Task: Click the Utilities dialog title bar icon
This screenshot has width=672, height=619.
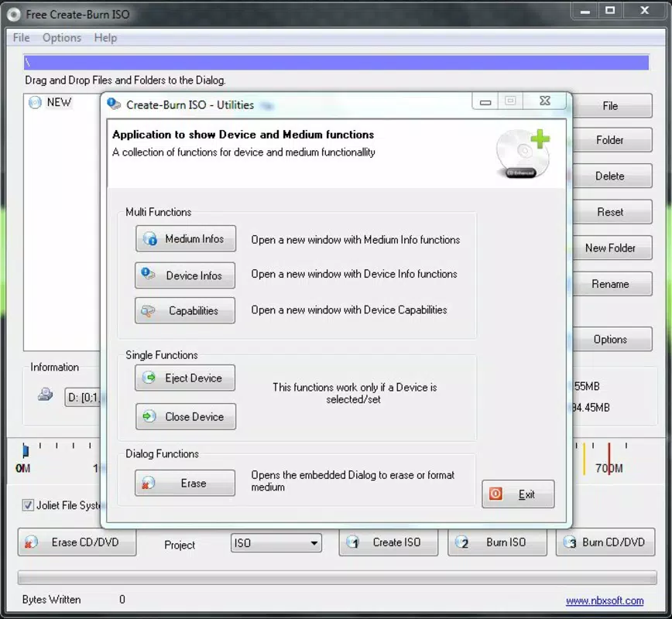Action: [x=114, y=104]
